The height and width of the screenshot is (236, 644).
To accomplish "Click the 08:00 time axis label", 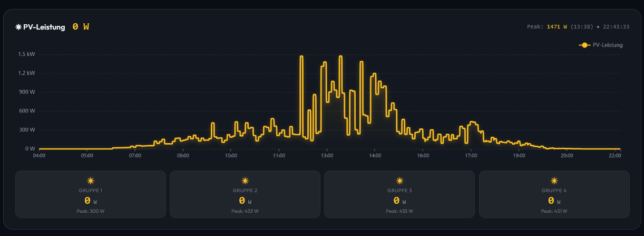I will click(x=183, y=156).
